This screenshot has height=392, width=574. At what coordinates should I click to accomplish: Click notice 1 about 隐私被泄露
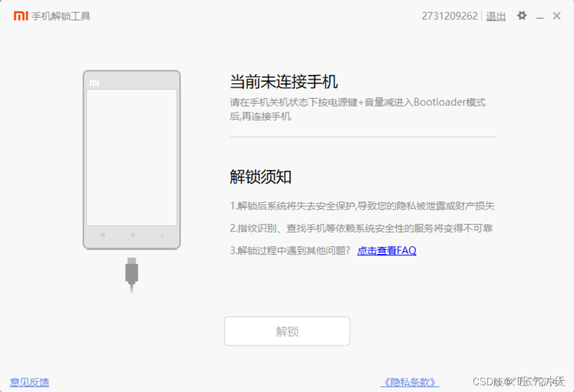(363, 206)
